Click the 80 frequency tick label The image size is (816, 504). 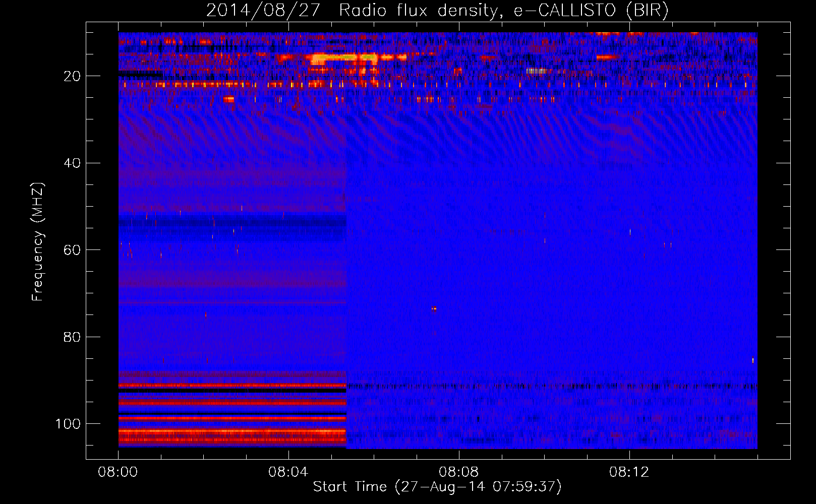click(x=73, y=337)
